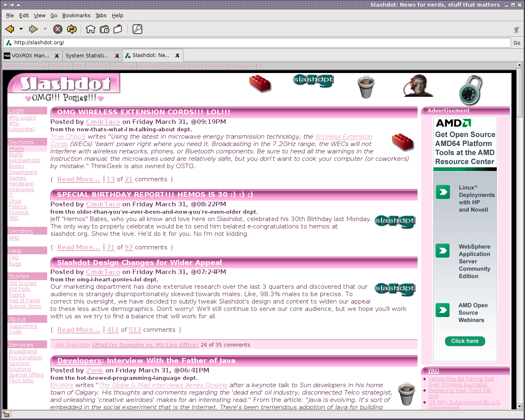Open 'GMail for Domains vs. MS Live Office?' link
The height and width of the screenshot is (420, 525).
(x=145, y=345)
